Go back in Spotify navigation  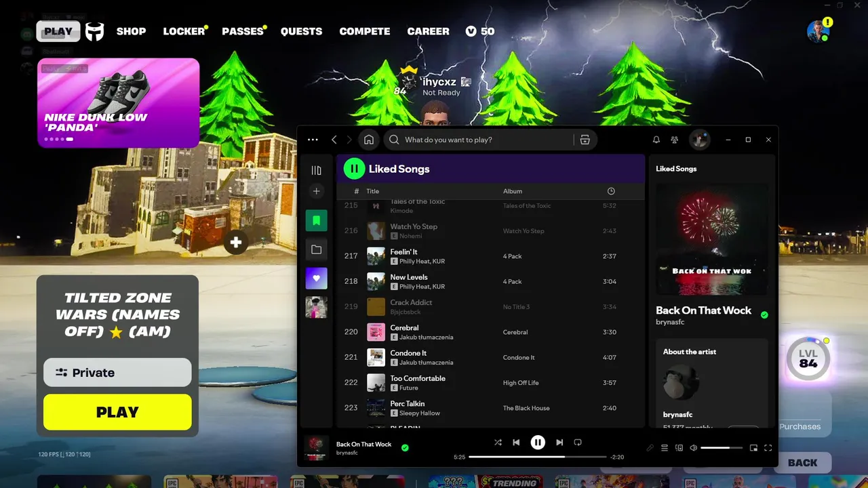(x=334, y=140)
